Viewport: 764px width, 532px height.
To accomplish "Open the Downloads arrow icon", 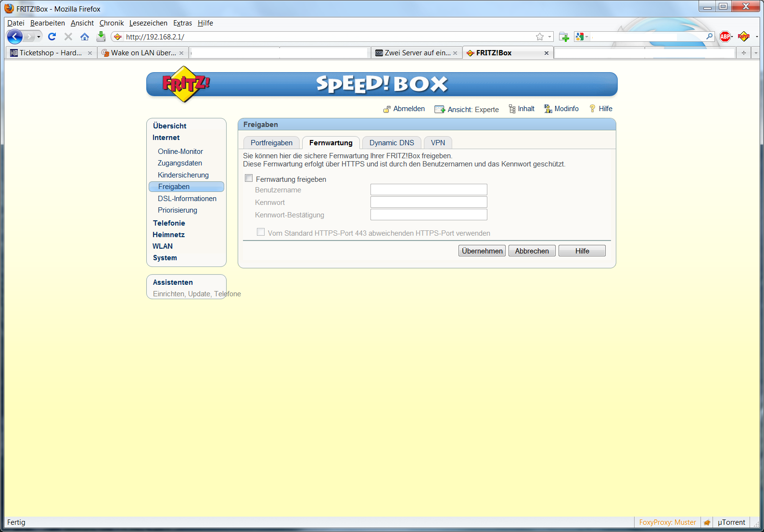I will tap(101, 37).
